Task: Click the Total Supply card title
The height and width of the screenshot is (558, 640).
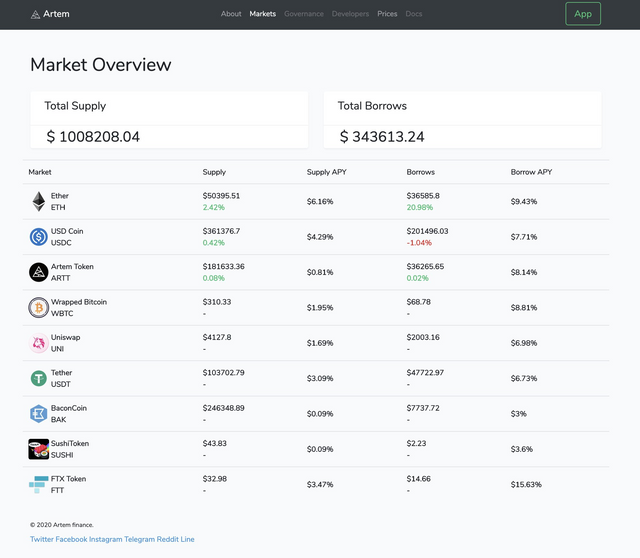Action: point(75,106)
